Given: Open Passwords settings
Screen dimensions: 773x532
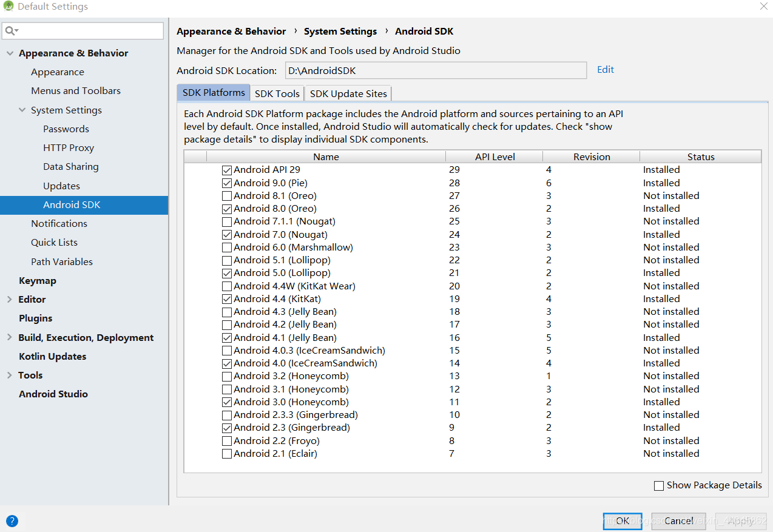Looking at the screenshot, I should pos(66,129).
